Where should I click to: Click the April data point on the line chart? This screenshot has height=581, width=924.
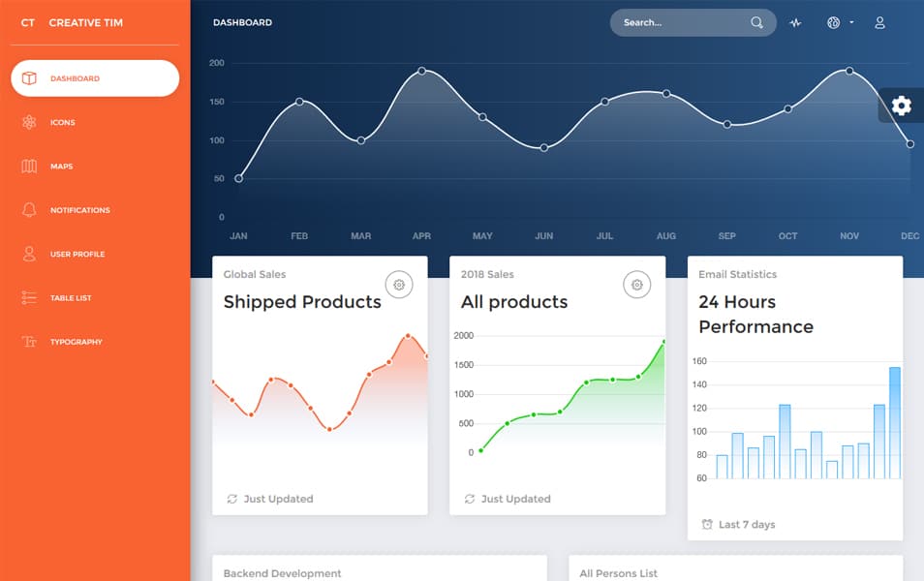coord(421,70)
